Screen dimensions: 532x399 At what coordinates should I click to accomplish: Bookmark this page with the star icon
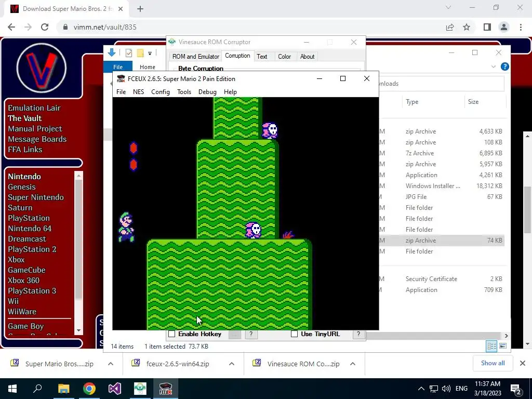click(467, 27)
